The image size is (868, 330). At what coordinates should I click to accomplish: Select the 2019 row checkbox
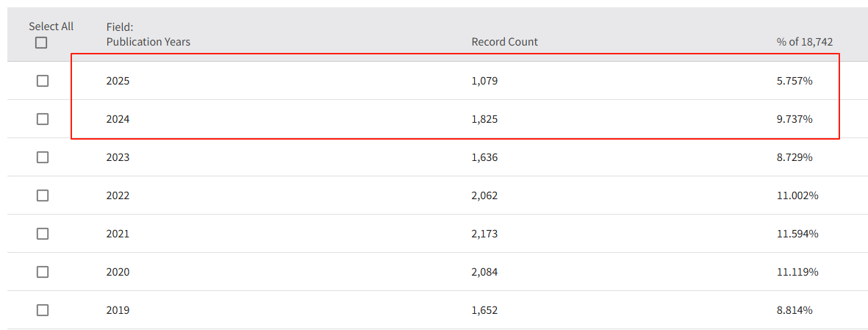[43, 310]
